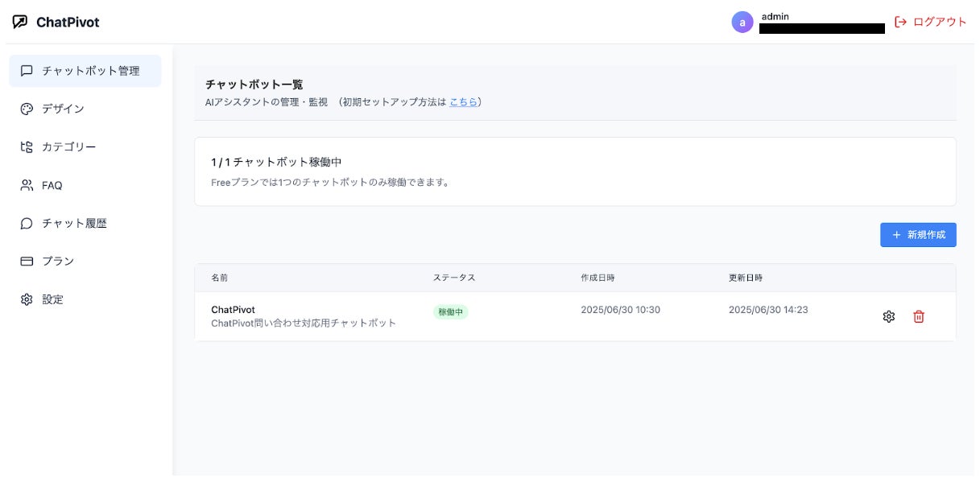Click the チャット履歴 chat bubble icon
Image resolution: width=980 pixels, height=482 pixels.
coord(27,224)
